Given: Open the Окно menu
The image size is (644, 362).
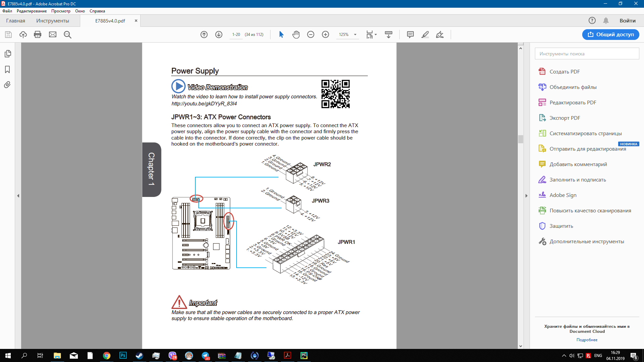Looking at the screenshot, I should pos(80,11).
